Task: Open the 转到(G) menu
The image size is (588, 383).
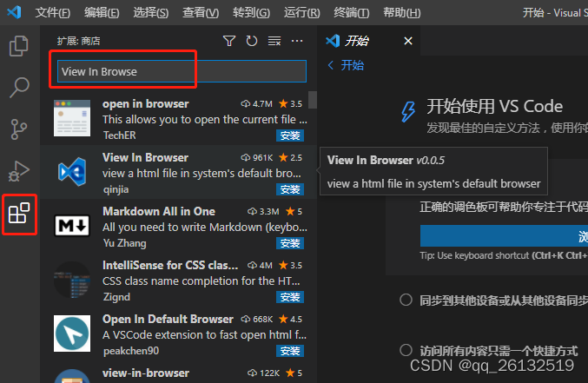Action: tap(251, 13)
